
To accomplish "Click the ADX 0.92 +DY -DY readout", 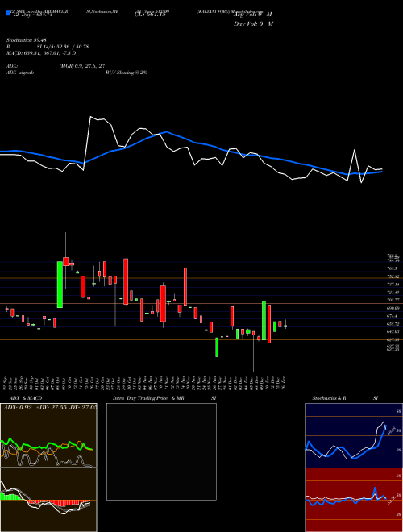I will click(50, 408).
